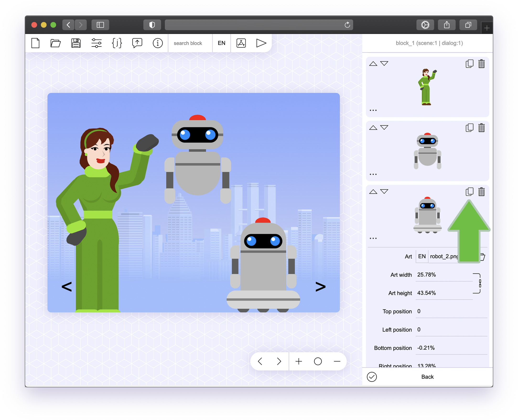Screen dimensions: 518x420
Task: Reset zoom with the circle icon
Action: point(318,361)
